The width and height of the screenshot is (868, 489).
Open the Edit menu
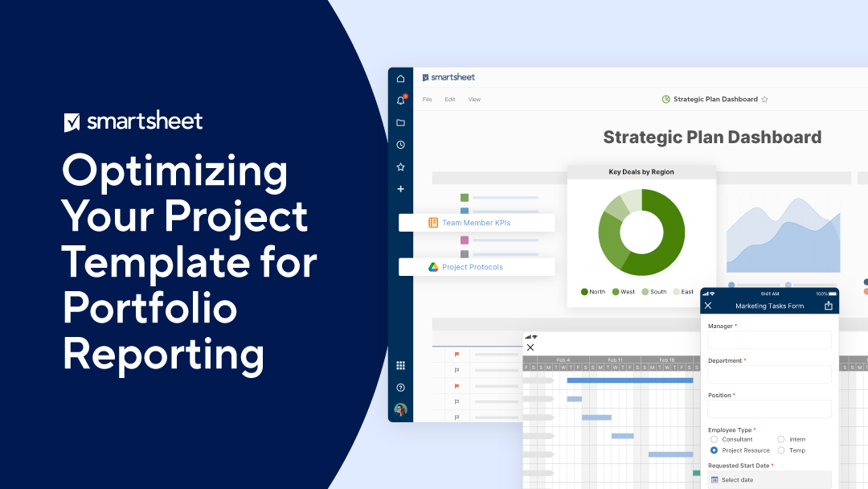[450, 100]
